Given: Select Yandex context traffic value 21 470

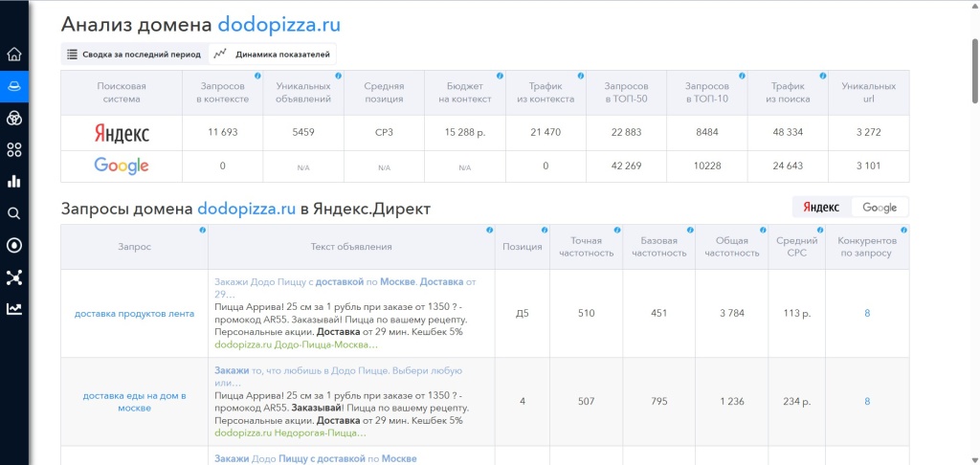Looking at the screenshot, I should point(546,132).
